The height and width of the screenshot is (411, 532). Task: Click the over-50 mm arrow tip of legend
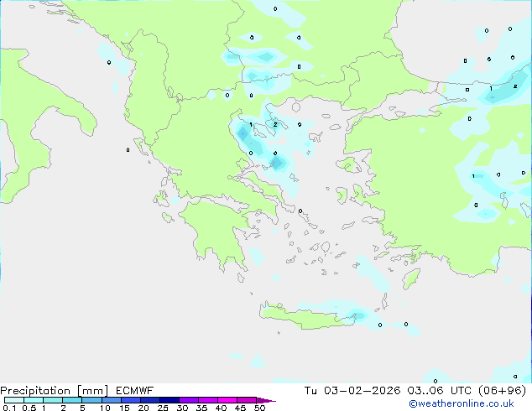pyautogui.click(x=266, y=400)
